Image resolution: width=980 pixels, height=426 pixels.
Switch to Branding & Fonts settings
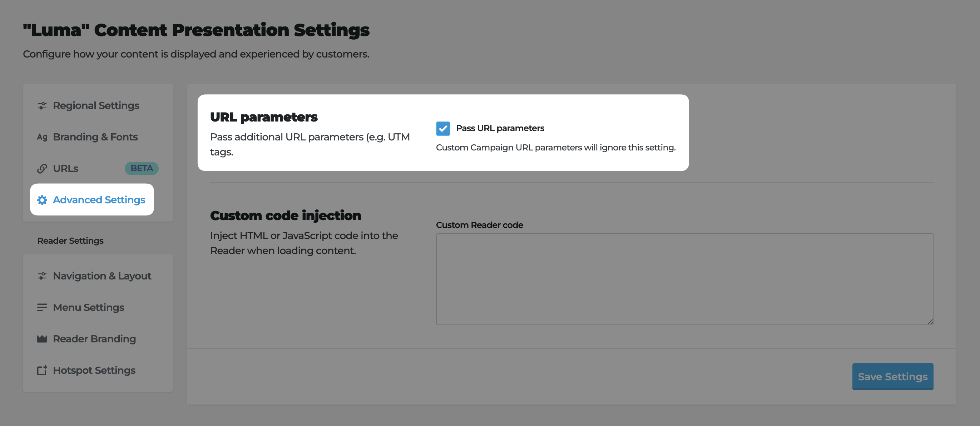coord(95,137)
